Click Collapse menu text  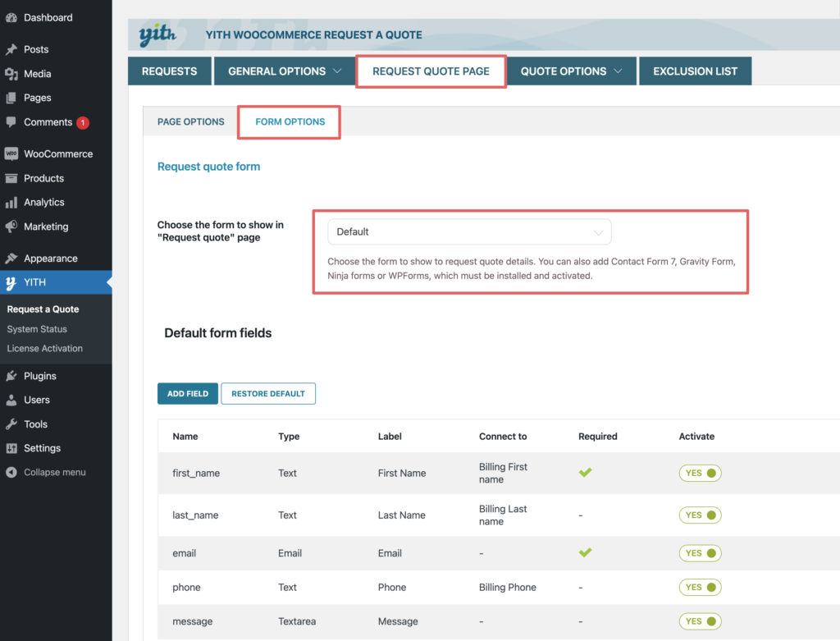pyautogui.click(x=55, y=473)
